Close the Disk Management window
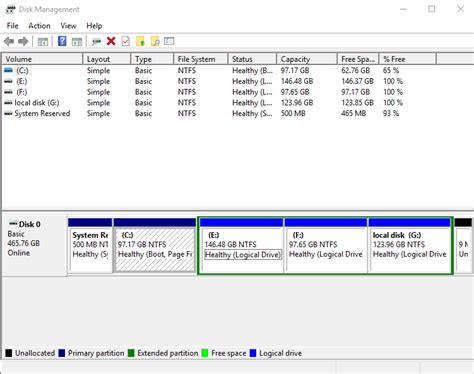 (461, 9)
